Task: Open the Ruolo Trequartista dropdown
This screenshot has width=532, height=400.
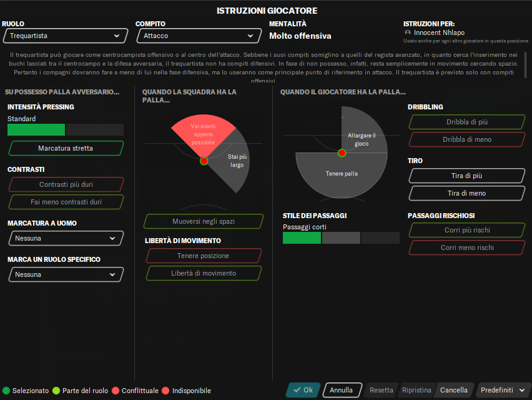Action: click(x=65, y=36)
